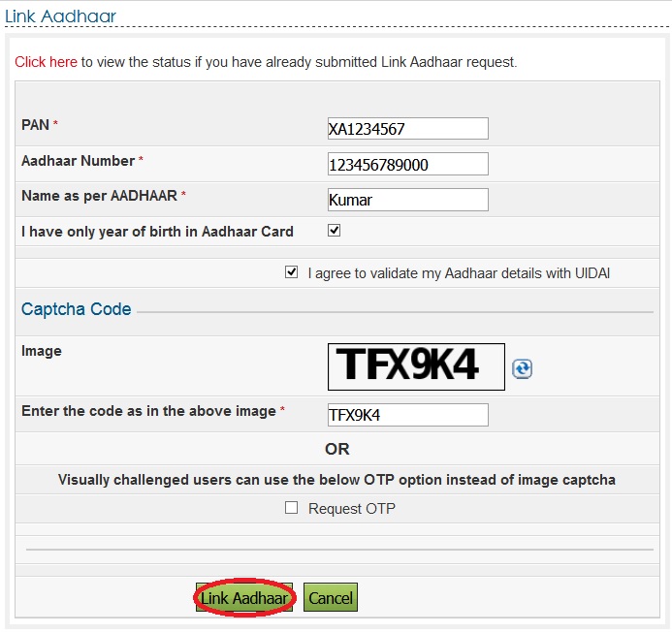This screenshot has width=672, height=633.
Task: Click the visually challenged users notice text
Action: coord(336,480)
